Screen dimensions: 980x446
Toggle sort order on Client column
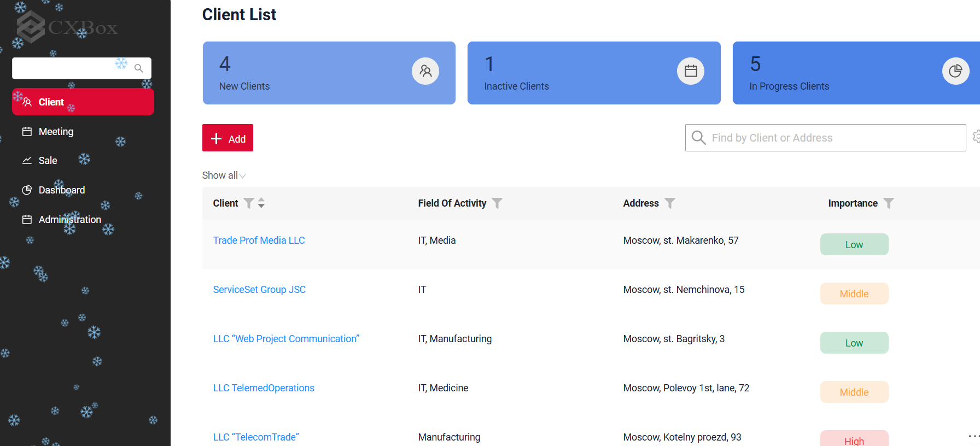[x=261, y=203]
